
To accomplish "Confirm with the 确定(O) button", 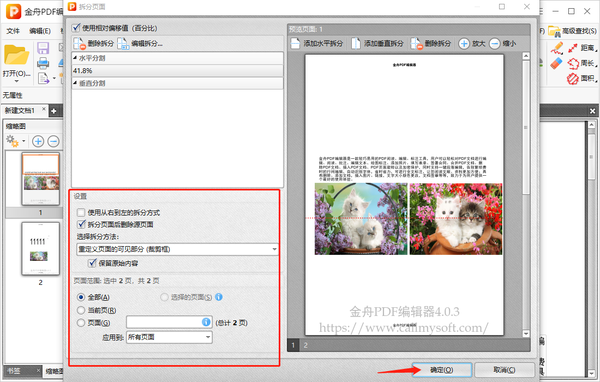I will tap(442, 370).
